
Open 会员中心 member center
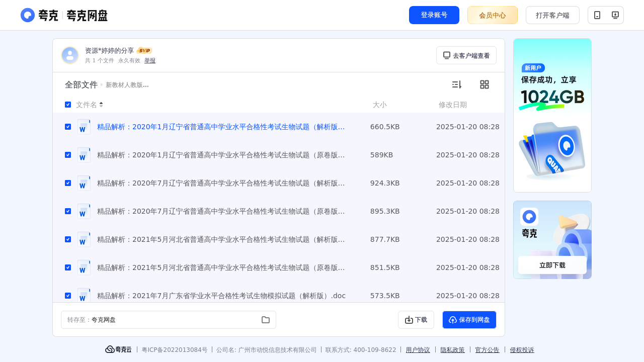click(493, 15)
